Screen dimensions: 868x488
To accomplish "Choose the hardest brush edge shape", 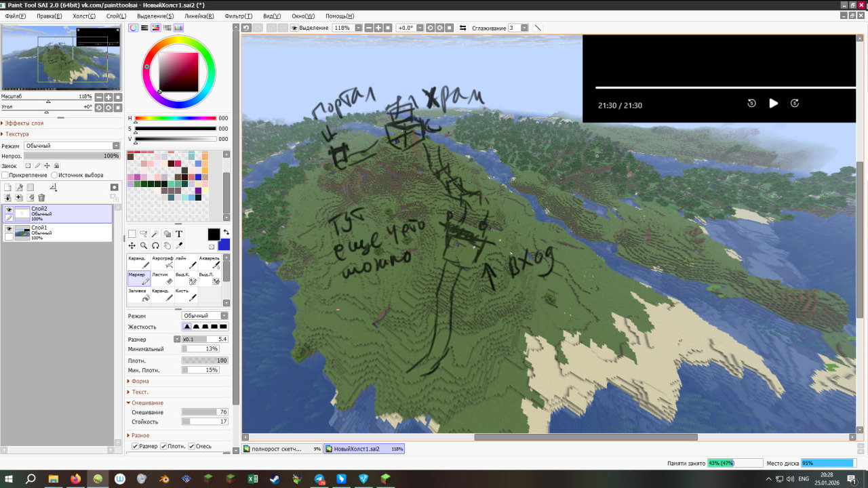I will tap(223, 327).
